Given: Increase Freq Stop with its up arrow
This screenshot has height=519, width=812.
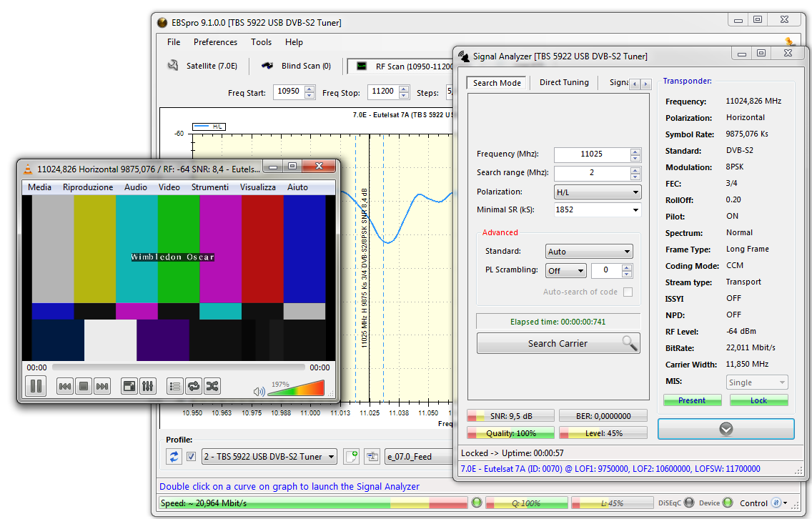Looking at the screenshot, I should point(404,89).
